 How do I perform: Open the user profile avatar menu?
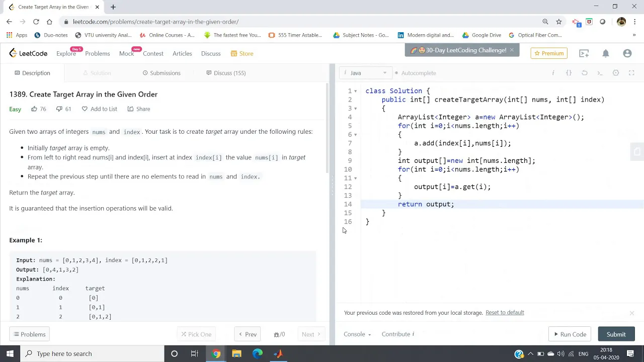pos(627,53)
